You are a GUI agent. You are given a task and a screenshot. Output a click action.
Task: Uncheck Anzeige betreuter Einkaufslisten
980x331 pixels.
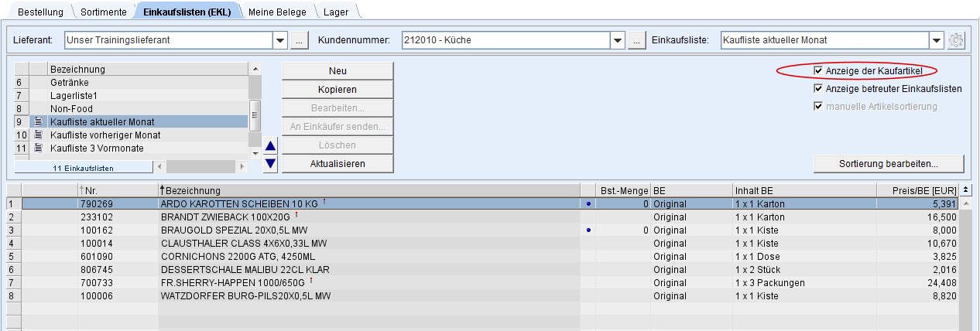click(818, 89)
